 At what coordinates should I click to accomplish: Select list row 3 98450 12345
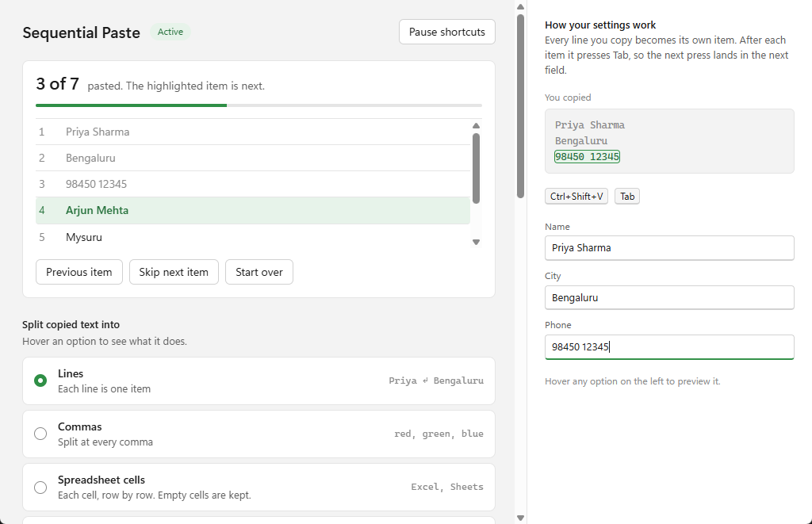[253, 184]
